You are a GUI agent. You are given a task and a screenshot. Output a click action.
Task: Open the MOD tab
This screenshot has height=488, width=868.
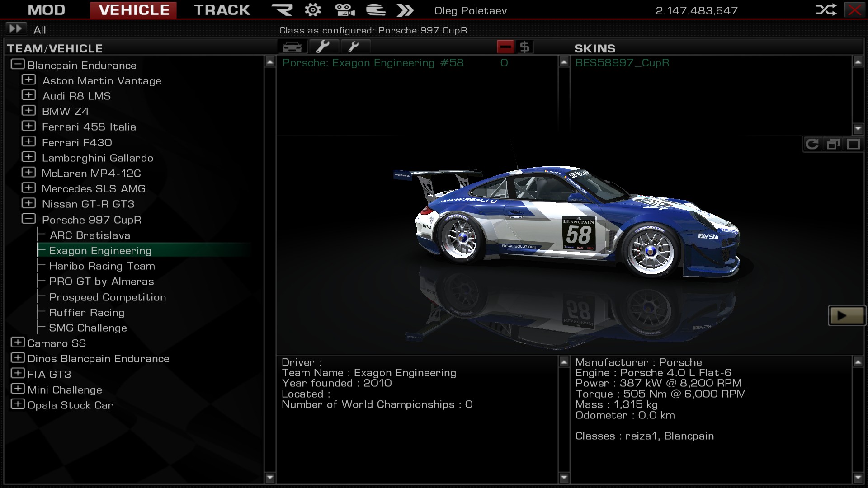[47, 10]
